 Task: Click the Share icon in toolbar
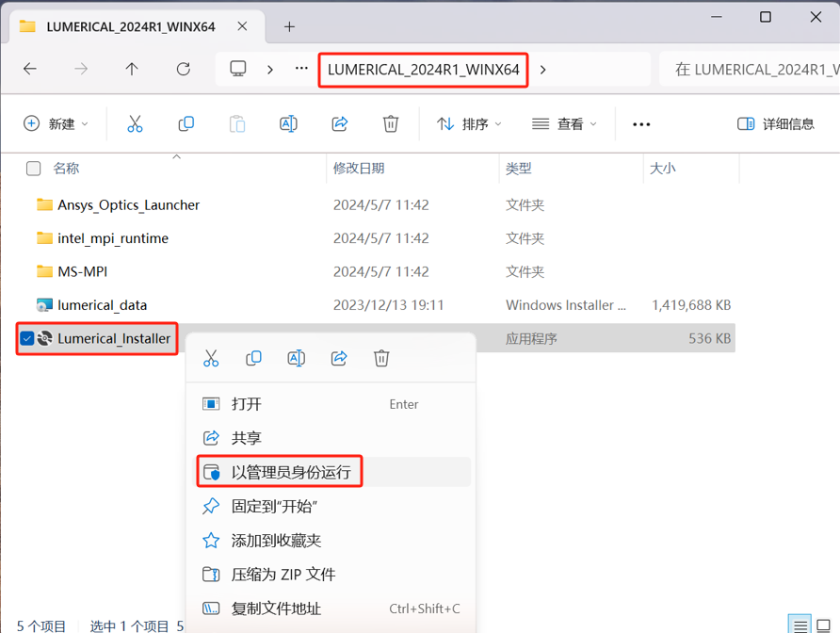click(x=340, y=123)
